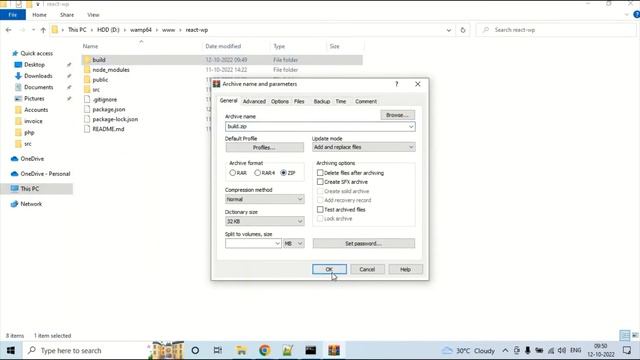640x360 pixels.
Task: Open OneDrive - Personal in sidebar
Action: (x=45, y=173)
